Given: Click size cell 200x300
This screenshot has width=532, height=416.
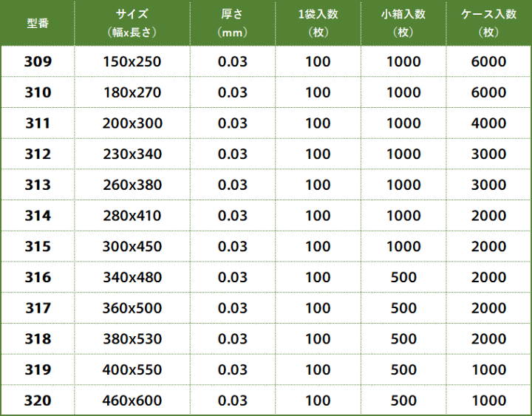Looking at the screenshot, I should pos(132,123).
